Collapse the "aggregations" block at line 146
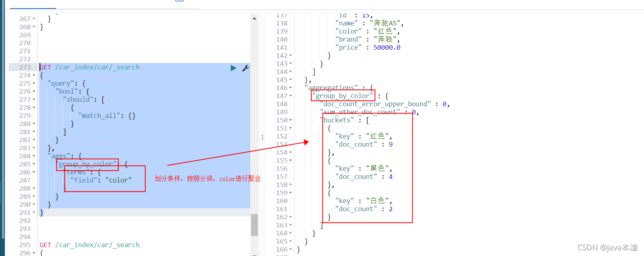Image resolution: width=644 pixels, height=256 pixels. pyautogui.click(x=291, y=88)
